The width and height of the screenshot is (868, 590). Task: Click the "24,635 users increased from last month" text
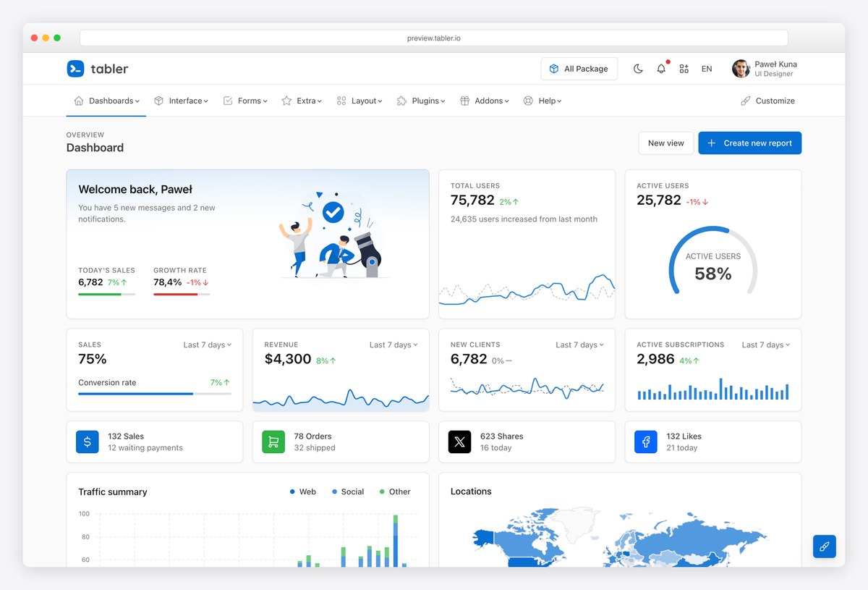click(x=524, y=219)
